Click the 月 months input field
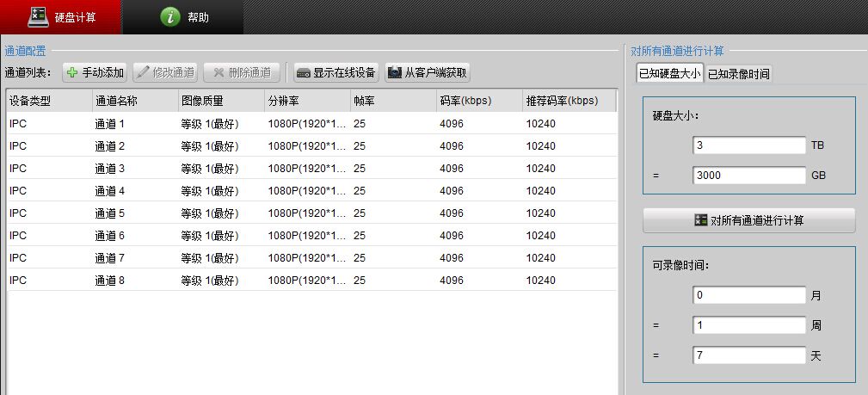868x395 pixels. (748, 295)
